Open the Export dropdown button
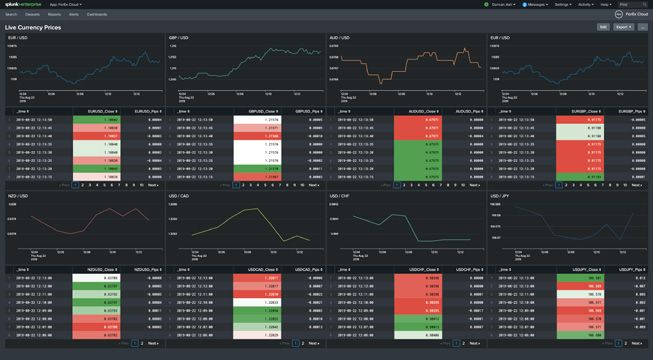653x360 pixels. (623, 27)
